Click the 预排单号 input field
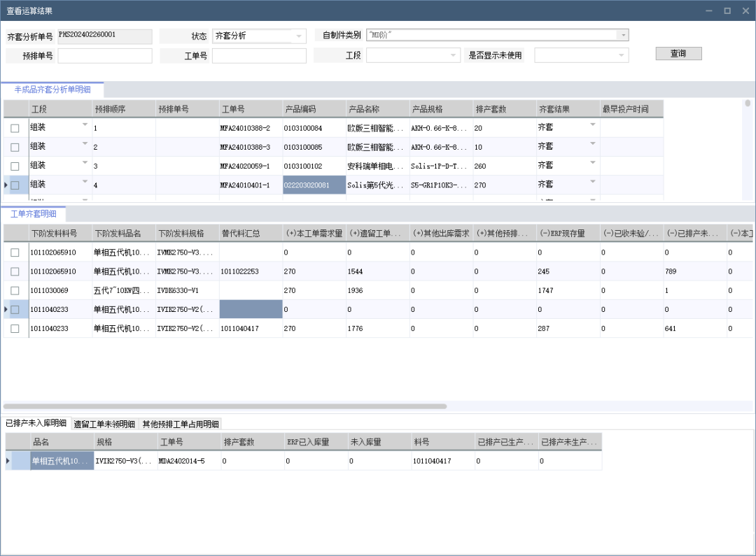The width and height of the screenshot is (756, 556). (105, 56)
